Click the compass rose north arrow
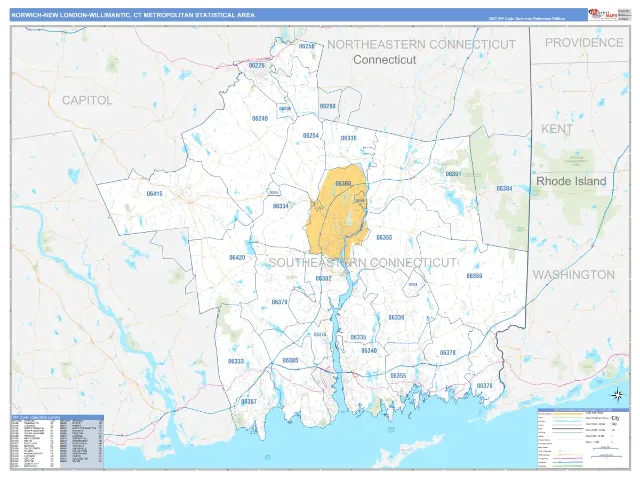The height and width of the screenshot is (480, 640). point(617,395)
